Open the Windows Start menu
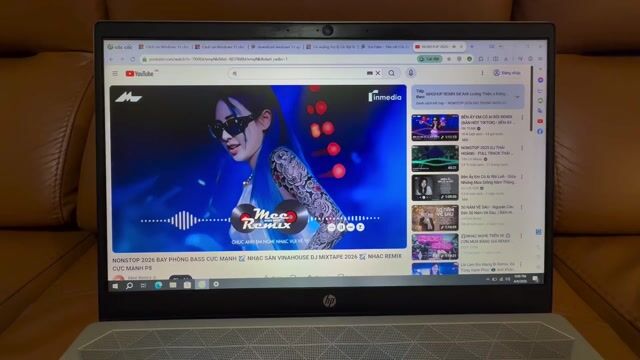This screenshot has height=360, width=640. 115,286
